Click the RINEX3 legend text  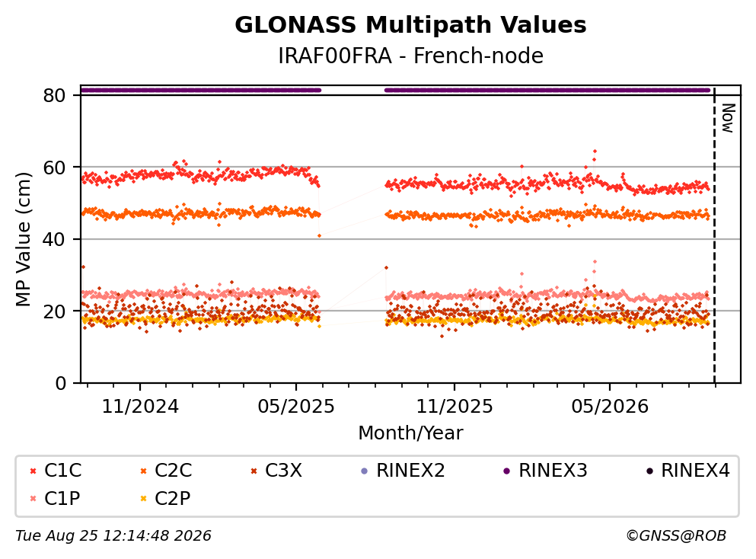[553, 471]
